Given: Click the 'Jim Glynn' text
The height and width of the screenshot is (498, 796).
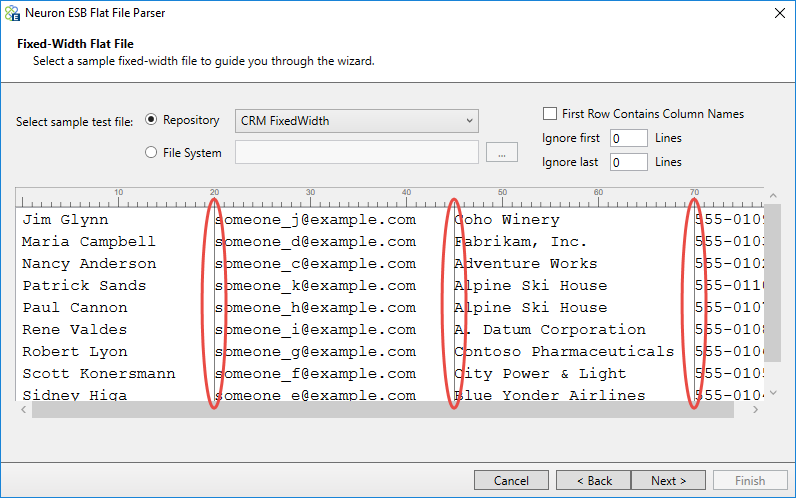Looking at the screenshot, I should (x=65, y=220).
